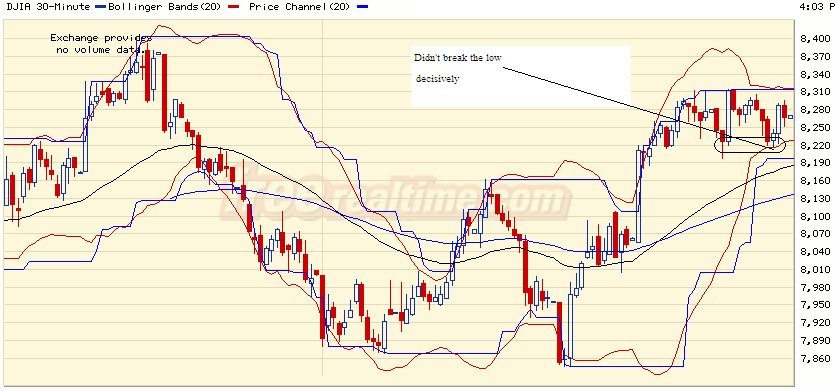The height and width of the screenshot is (391, 835).
Task: Click the 7,920 price axis label
Action: click(x=815, y=322)
